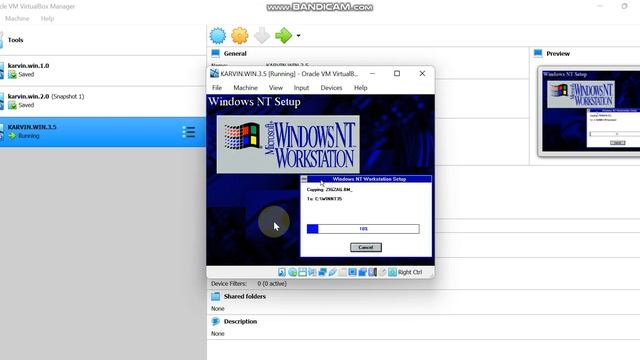Click the Description section speech icon
The width and height of the screenshot is (640, 360).
pyautogui.click(x=216, y=321)
